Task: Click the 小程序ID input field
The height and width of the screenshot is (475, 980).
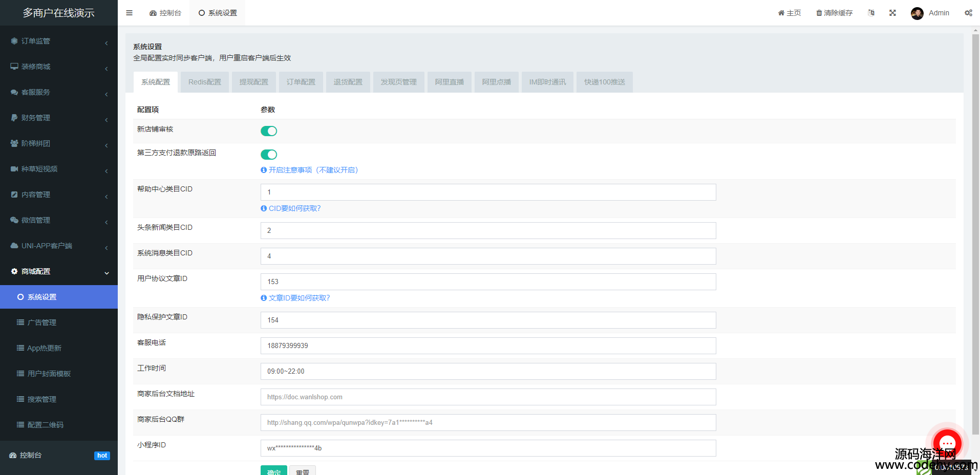Action: (x=488, y=448)
